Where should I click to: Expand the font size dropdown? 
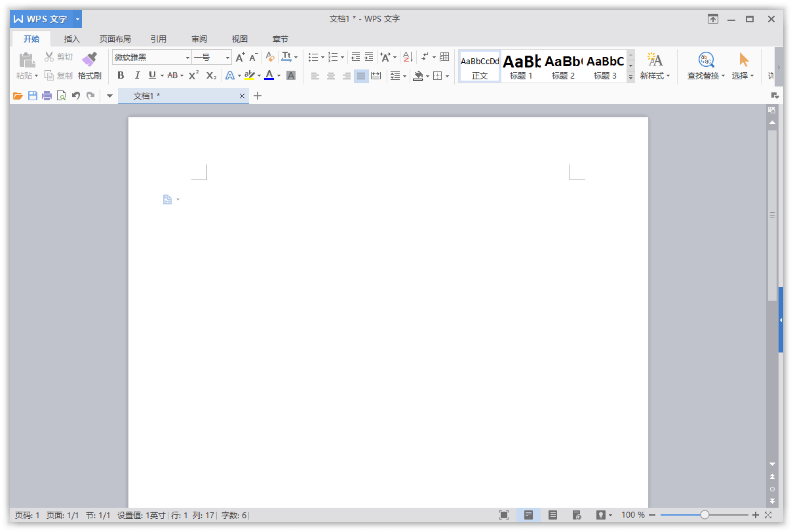[x=227, y=57]
